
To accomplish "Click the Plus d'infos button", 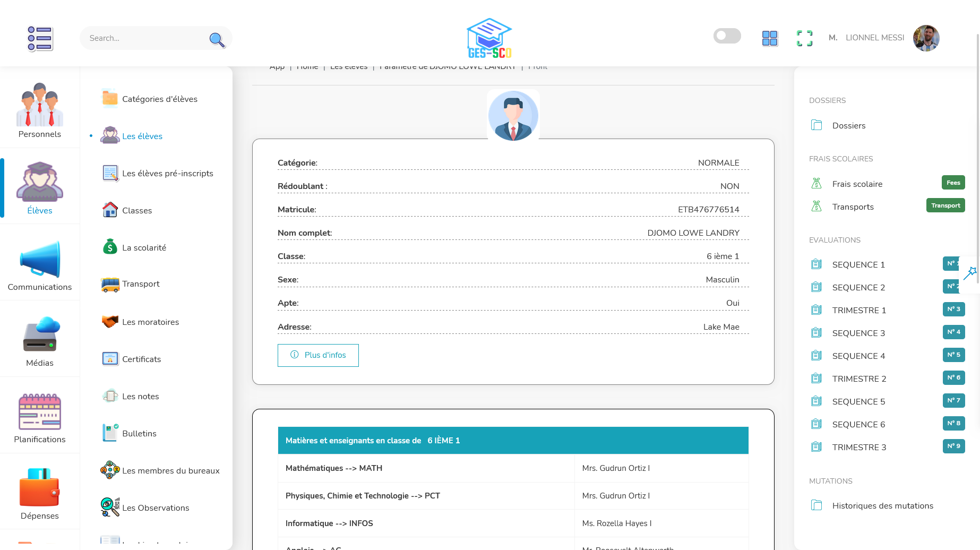I will tap(318, 355).
